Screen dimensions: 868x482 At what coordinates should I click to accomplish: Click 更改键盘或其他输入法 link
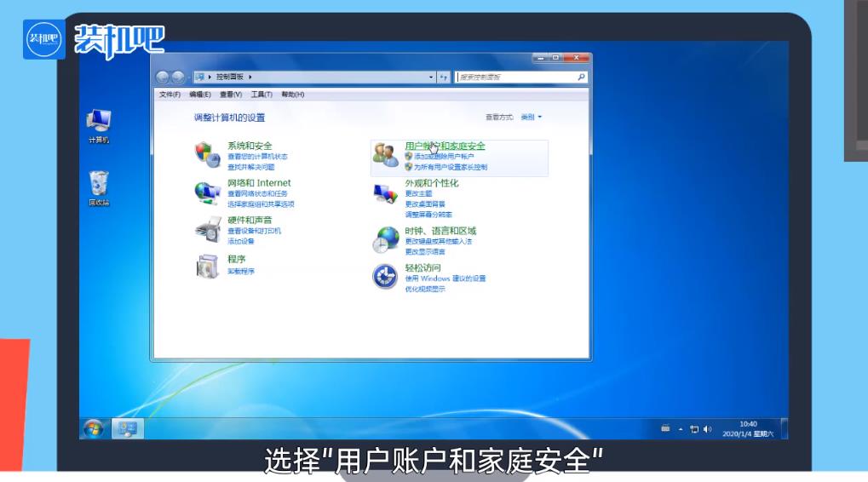pyautogui.click(x=439, y=241)
